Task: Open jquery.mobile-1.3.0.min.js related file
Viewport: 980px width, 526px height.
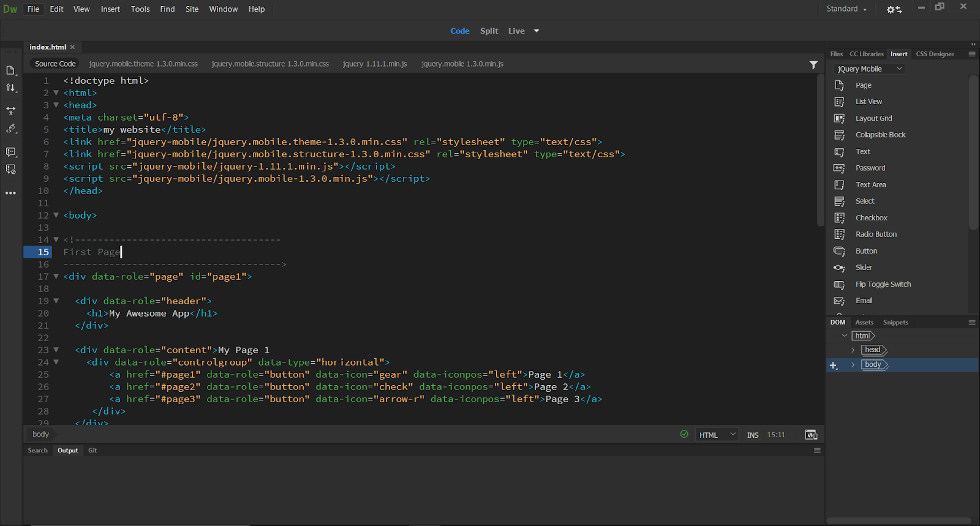Action: click(462, 64)
